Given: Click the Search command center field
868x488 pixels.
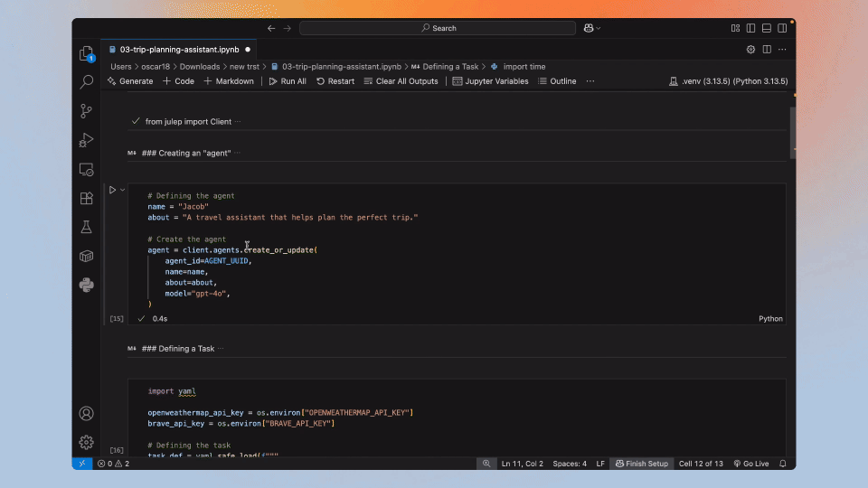Looking at the screenshot, I should [x=438, y=28].
